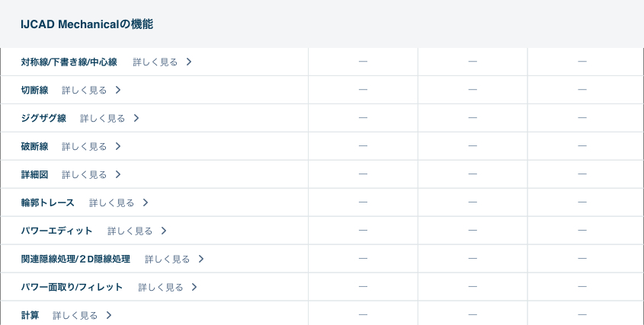Click the chevron beside 対称線/下書き線/中心線
This screenshot has width=644, height=325.
(189, 62)
